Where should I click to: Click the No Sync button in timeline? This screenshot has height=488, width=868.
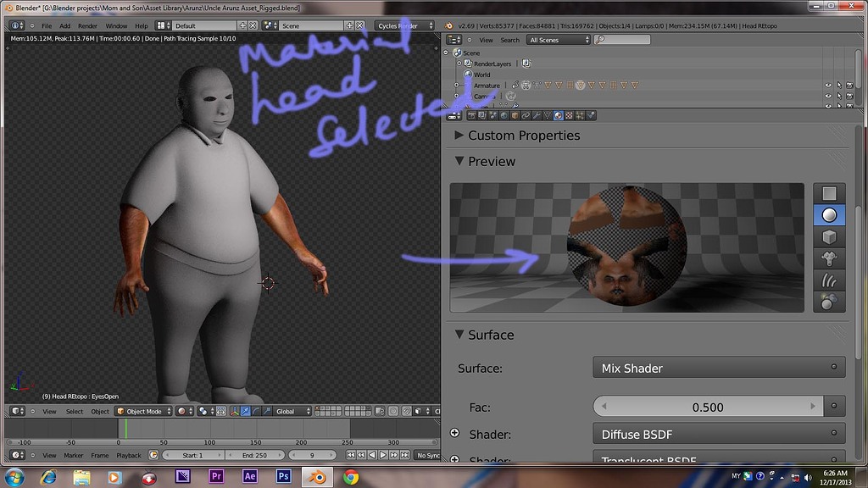(x=428, y=455)
